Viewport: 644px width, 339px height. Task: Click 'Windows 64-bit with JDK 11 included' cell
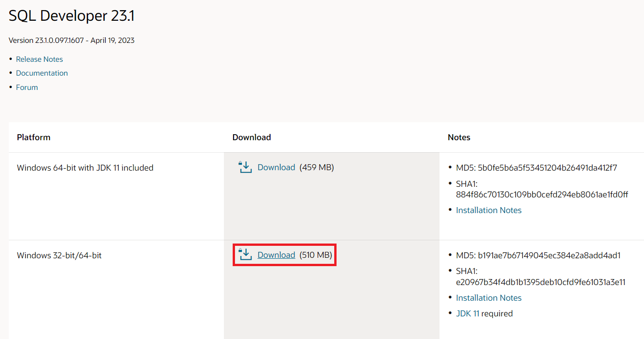point(85,168)
